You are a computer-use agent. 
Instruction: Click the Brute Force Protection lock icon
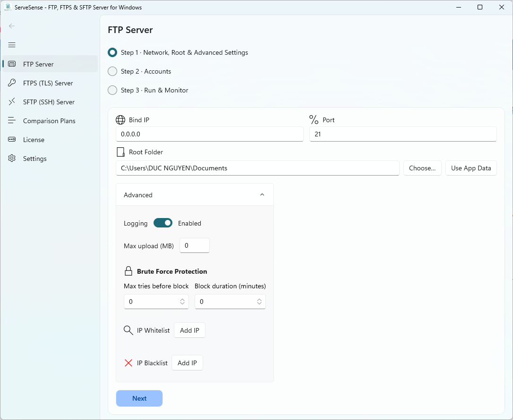click(128, 271)
